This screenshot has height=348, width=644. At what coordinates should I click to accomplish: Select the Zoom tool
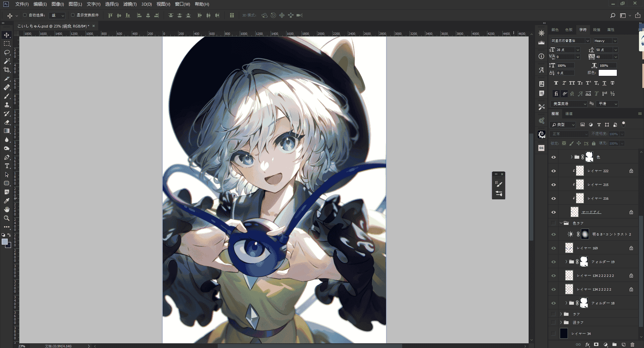click(x=7, y=218)
